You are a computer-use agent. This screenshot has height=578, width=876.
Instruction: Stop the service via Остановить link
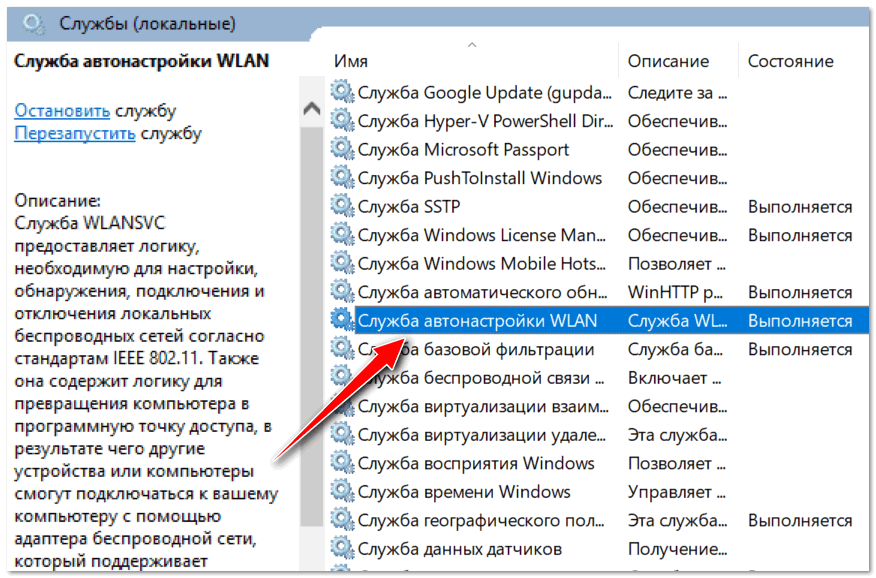coord(62,110)
